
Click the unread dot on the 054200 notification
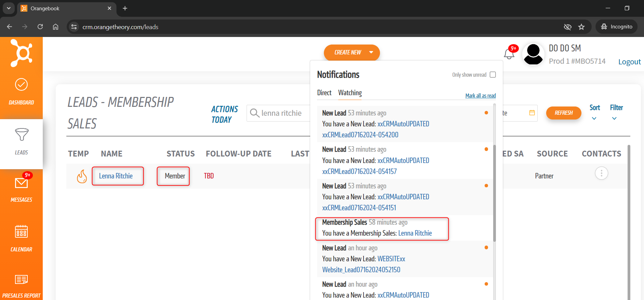[486, 113]
